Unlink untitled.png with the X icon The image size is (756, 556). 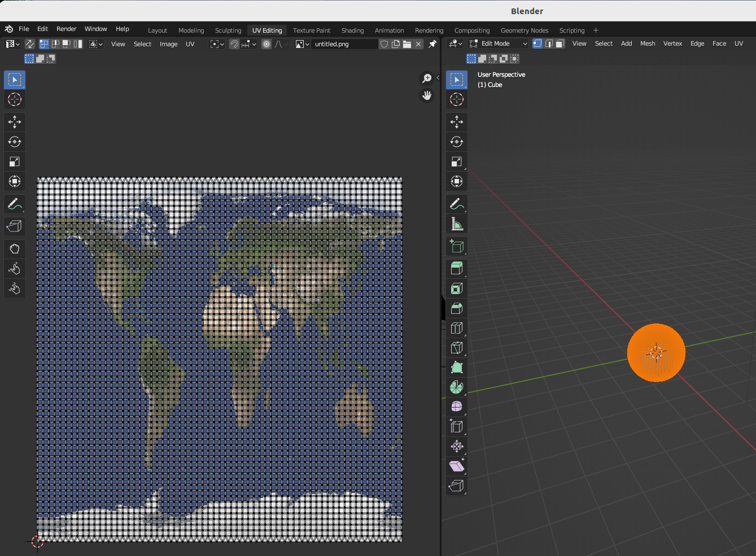418,44
